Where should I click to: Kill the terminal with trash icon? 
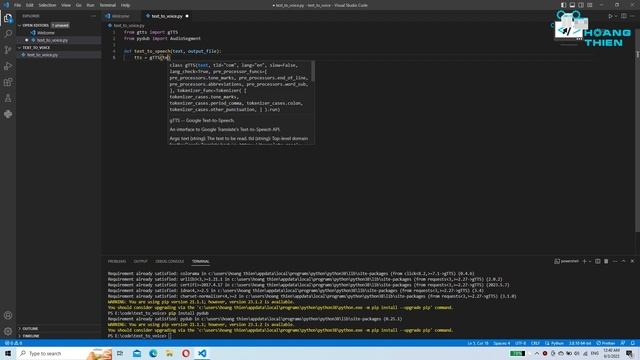tap(606, 261)
